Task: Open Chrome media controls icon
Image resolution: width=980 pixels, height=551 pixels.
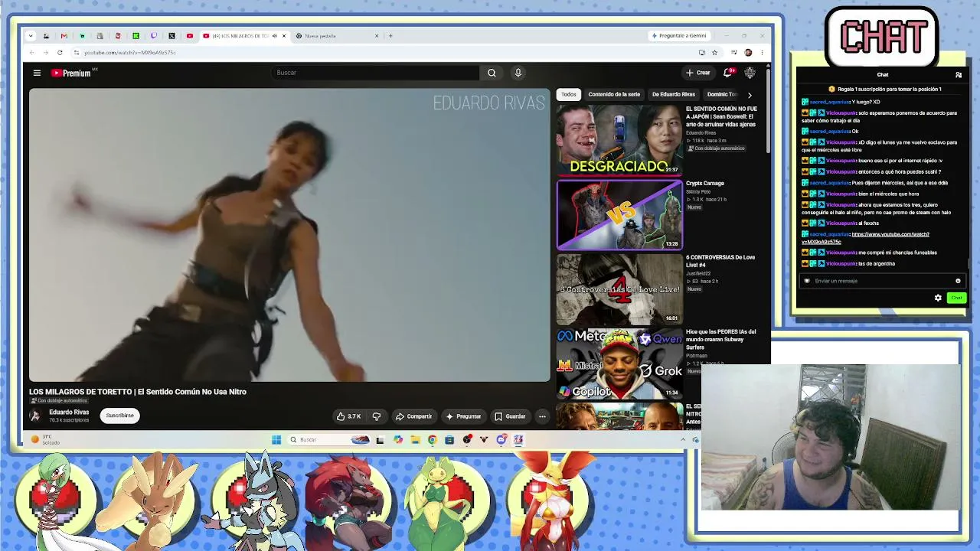Action: pos(733,53)
